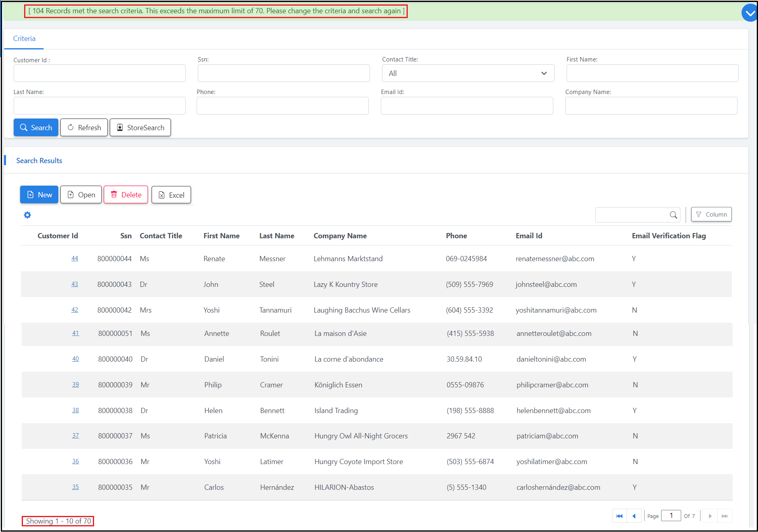
Task: Click the Customer Id input field
Action: tap(99, 74)
